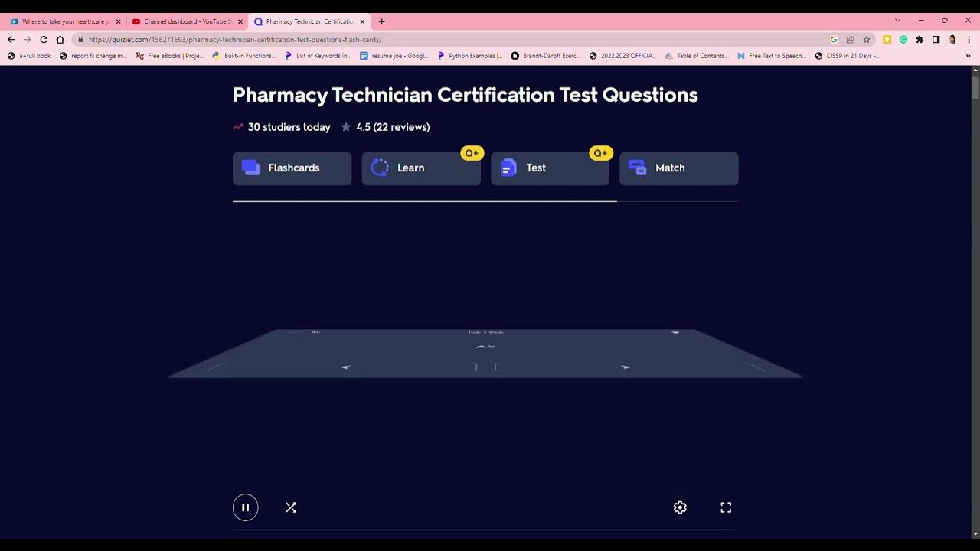The width and height of the screenshot is (980, 551).
Task: Close the healthcare job tab
Action: 118,21
